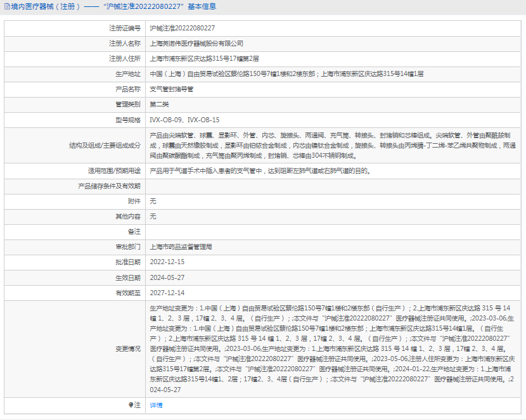
Task: Click the 附件 row label
Action: coord(134,201)
